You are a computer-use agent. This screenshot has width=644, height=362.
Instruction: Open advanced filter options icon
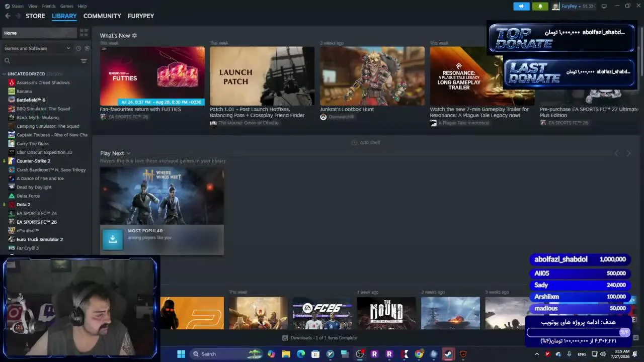(x=84, y=61)
